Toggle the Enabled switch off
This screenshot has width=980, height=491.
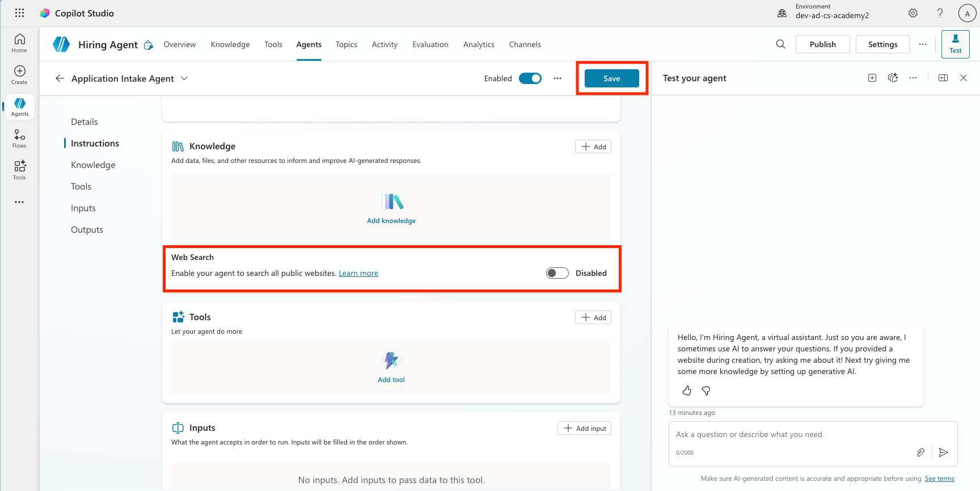(530, 78)
